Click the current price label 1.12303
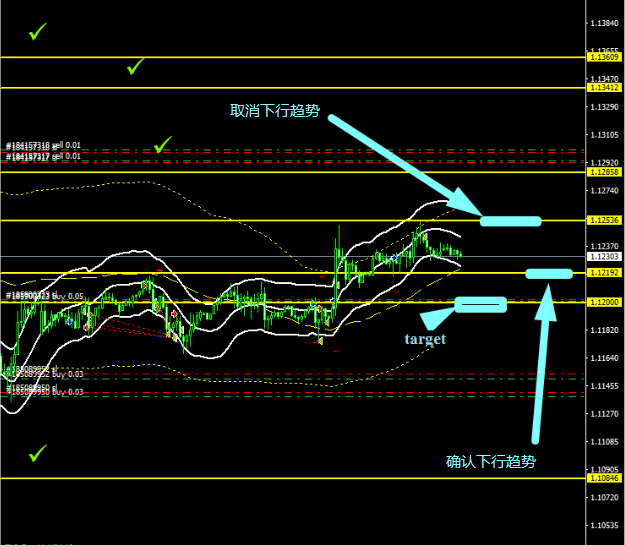The image size is (625, 545). click(x=604, y=257)
